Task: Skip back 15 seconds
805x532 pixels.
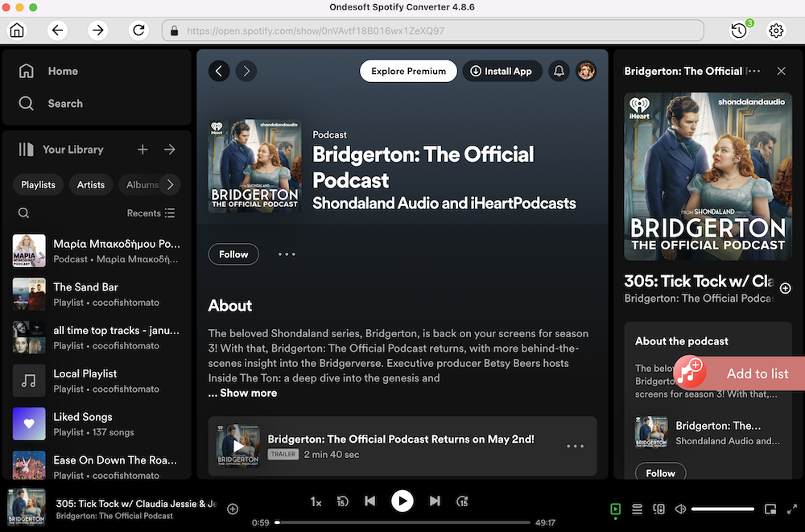Action: pos(342,501)
